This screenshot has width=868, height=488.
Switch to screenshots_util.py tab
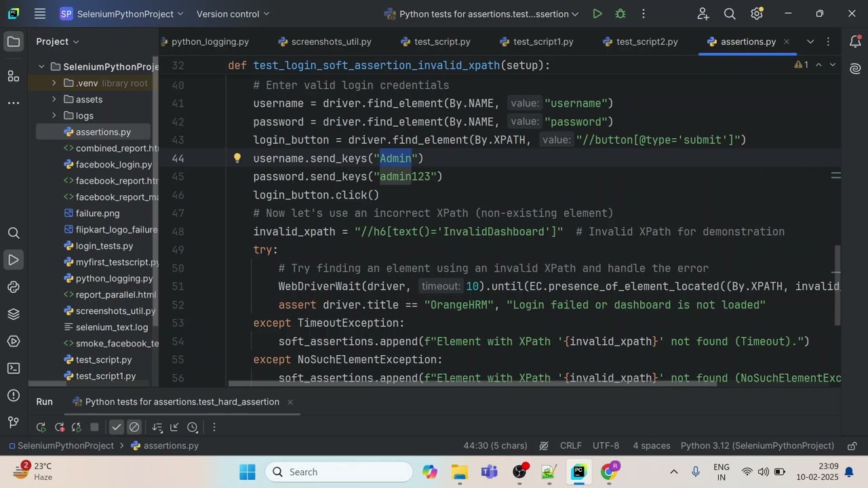pos(323,41)
